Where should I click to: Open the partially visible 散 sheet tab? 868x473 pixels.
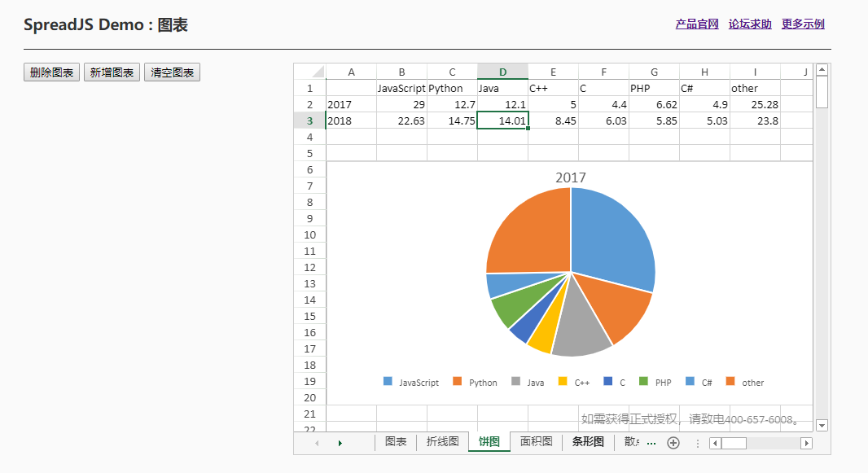click(631, 441)
